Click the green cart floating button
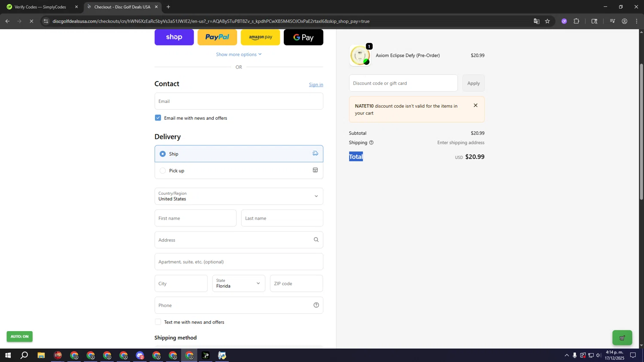Viewport: 644px width, 362px height. pyautogui.click(x=622, y=338)
